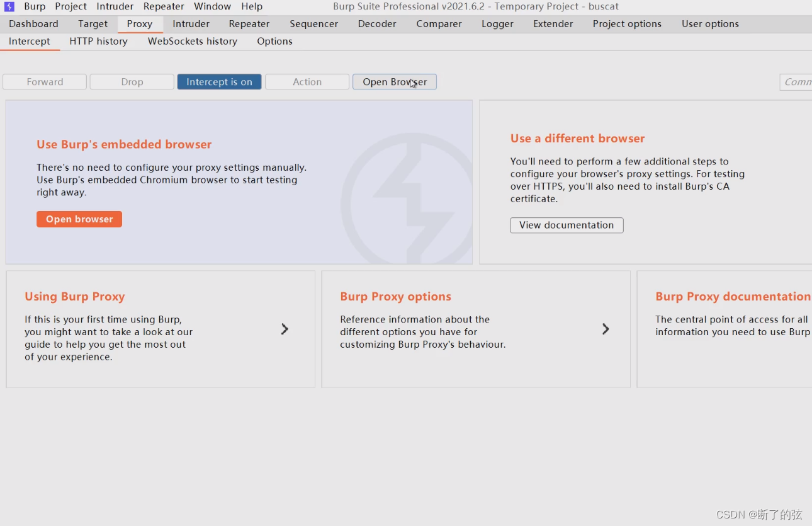Switch to the HTTP history sub-tab
Screen dimensions: 812x526
pyautogui.click(x=98, y=42)
